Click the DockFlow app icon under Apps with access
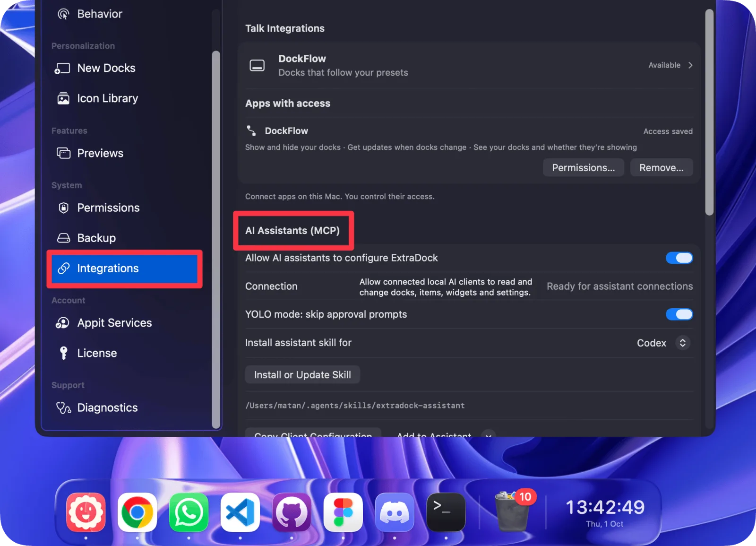The image size is (756, 546). point(251,130)
